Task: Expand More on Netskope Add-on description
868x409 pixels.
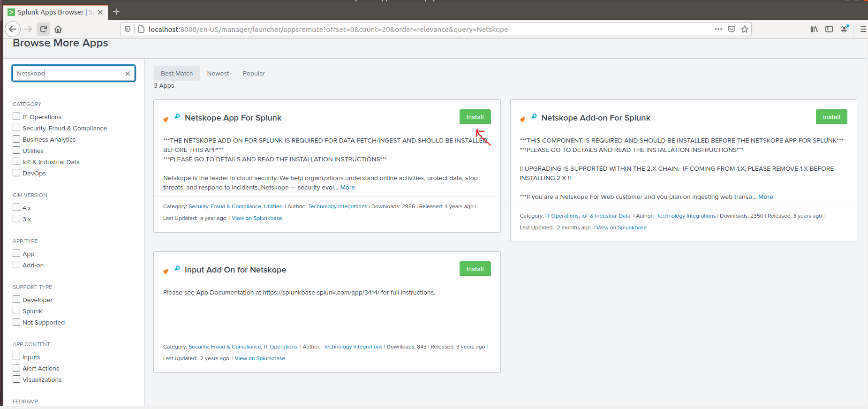Action: pyautogui.click(x=766, y=197)
